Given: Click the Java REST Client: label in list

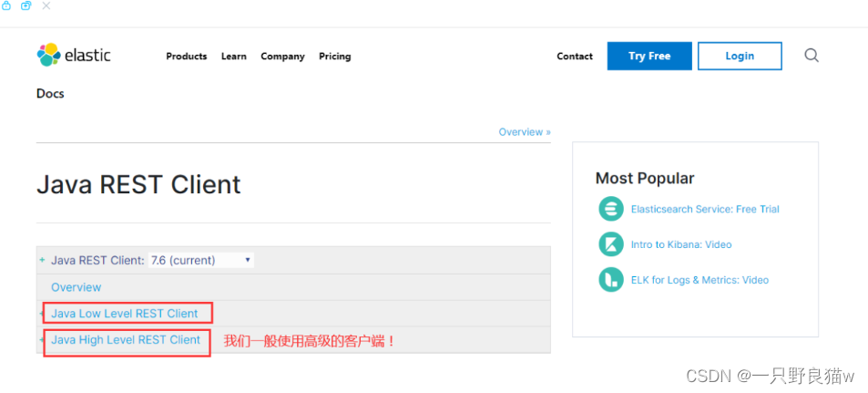Looking at the screenshot, I should pos(98,260).
